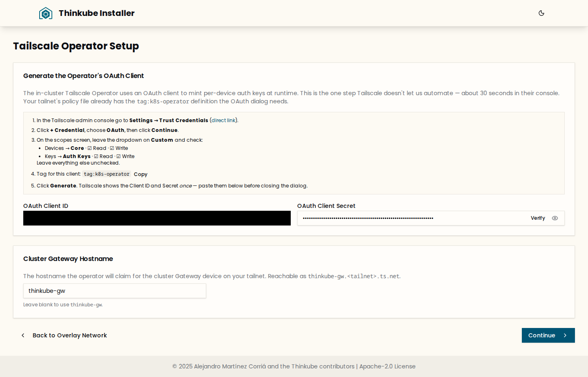Copy the tag:k8s-operator tag

[140, 174]
